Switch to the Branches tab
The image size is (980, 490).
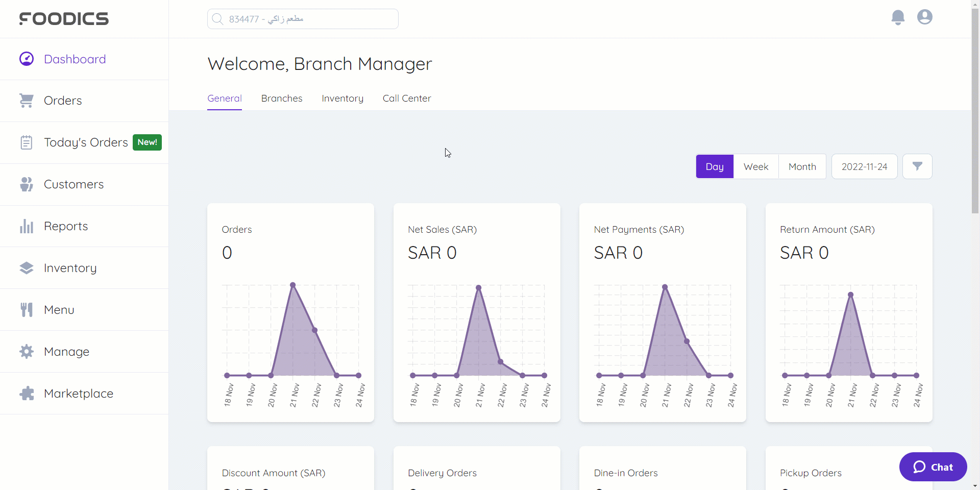[x=282, y=99]
